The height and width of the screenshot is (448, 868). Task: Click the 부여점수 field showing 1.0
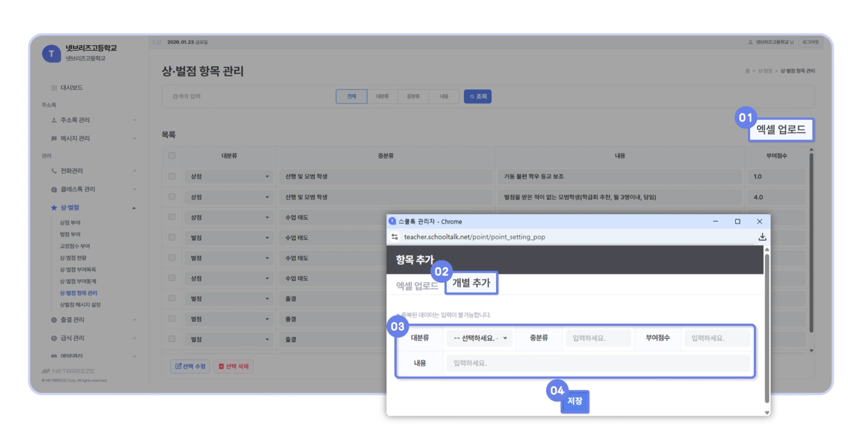tap(776, 176)
